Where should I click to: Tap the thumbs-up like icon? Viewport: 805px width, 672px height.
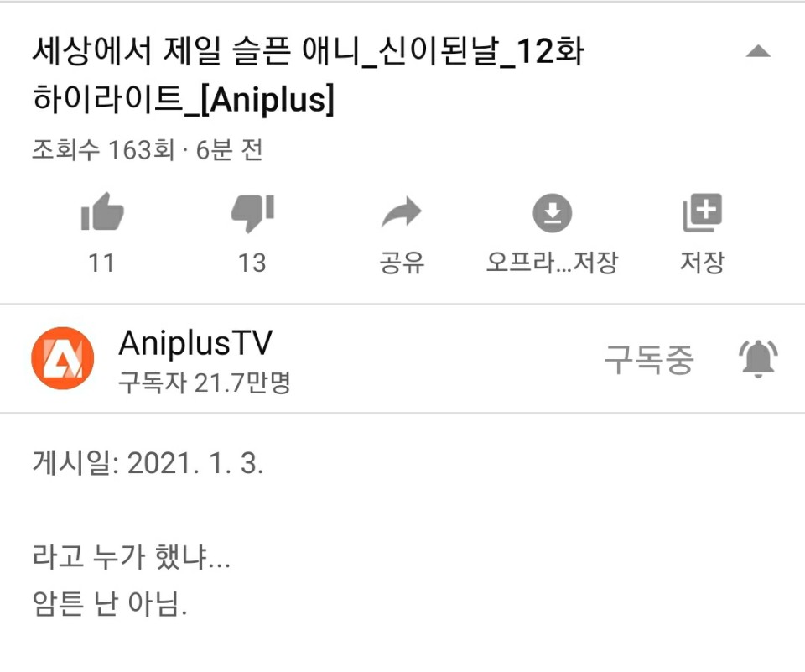tap(102, 211)
